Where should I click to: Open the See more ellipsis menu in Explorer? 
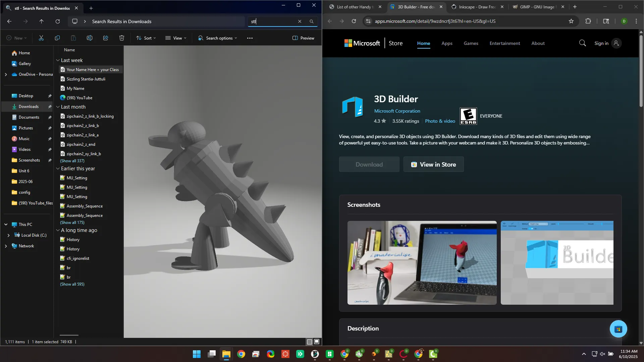250,38
